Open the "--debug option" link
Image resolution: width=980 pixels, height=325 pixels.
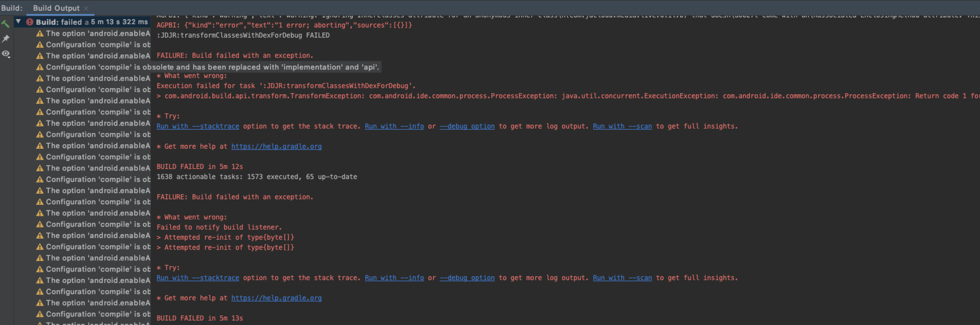click(467, 126)
